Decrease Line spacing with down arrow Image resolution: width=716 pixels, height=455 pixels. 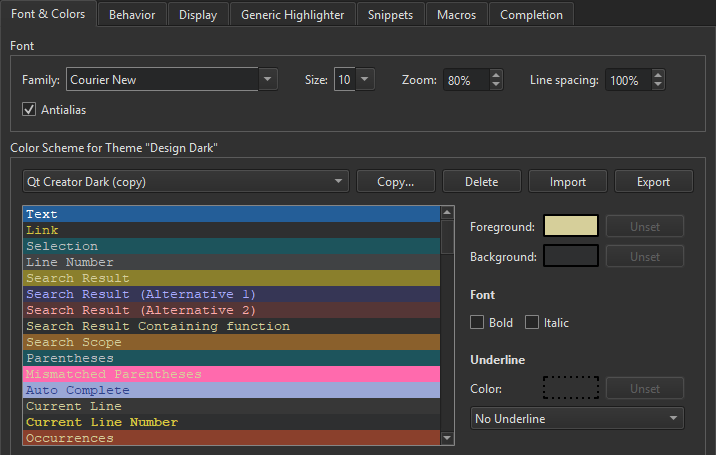coord(657,86)
